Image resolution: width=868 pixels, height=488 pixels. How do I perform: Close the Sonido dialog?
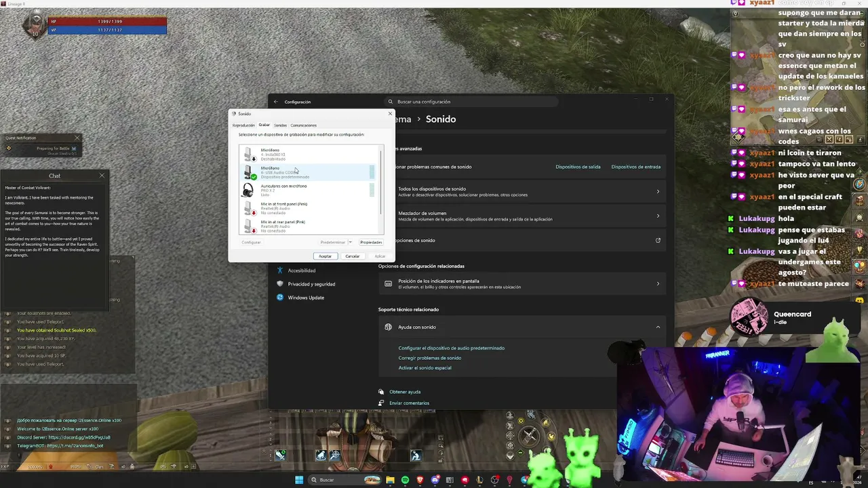pos(390,113)
